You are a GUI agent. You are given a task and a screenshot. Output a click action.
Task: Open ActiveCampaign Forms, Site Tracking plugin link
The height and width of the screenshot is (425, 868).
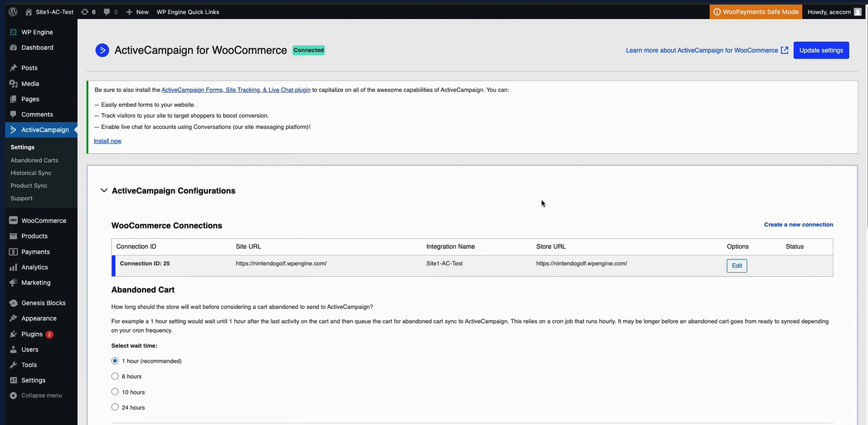(236, 90)
